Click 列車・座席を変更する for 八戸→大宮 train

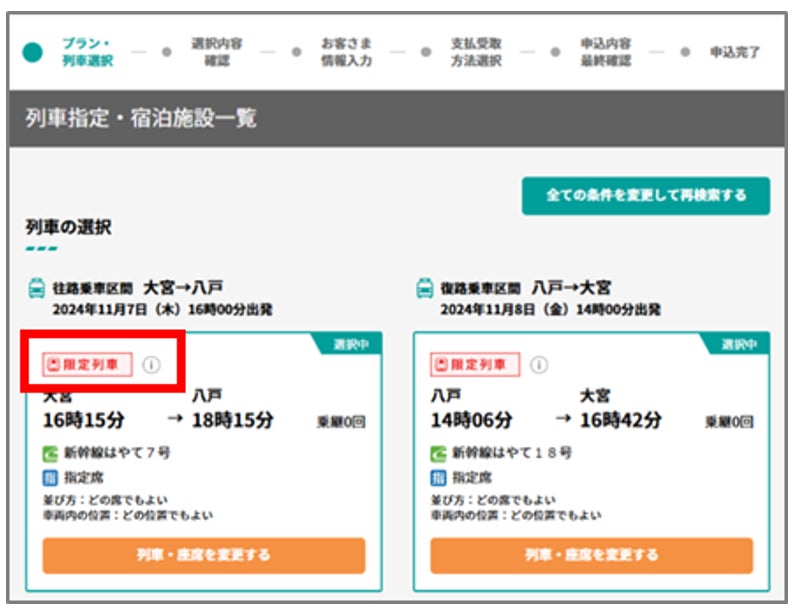(x=591, y=555)
